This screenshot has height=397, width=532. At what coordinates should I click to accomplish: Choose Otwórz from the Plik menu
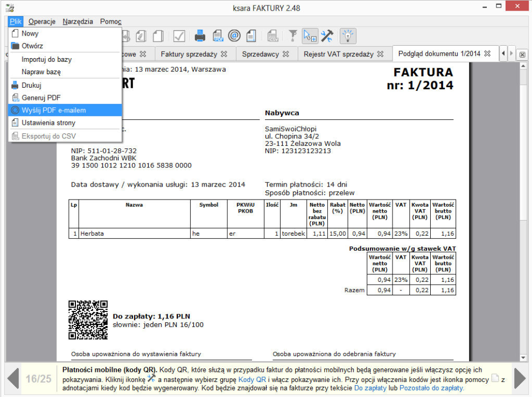(x=65, y=46)
